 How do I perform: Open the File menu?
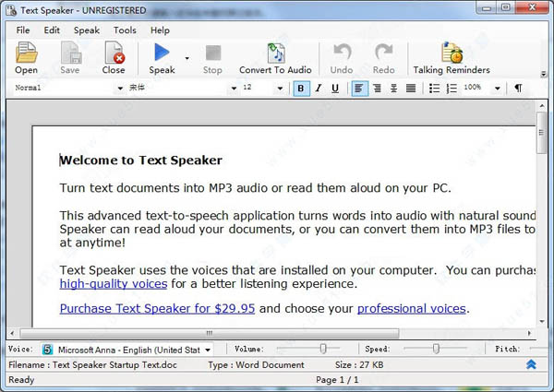(23, 30)
